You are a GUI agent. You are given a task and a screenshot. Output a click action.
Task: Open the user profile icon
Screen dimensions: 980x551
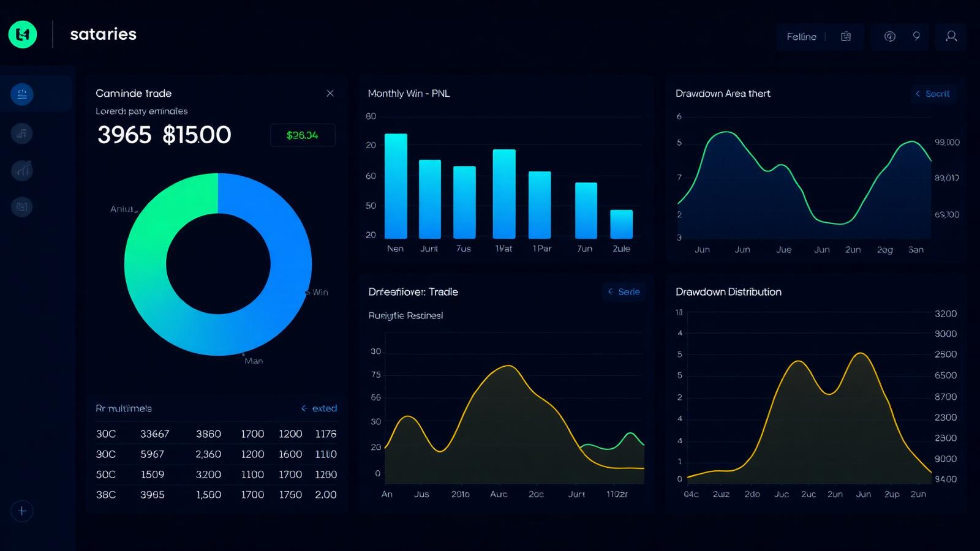pos(951,37)
